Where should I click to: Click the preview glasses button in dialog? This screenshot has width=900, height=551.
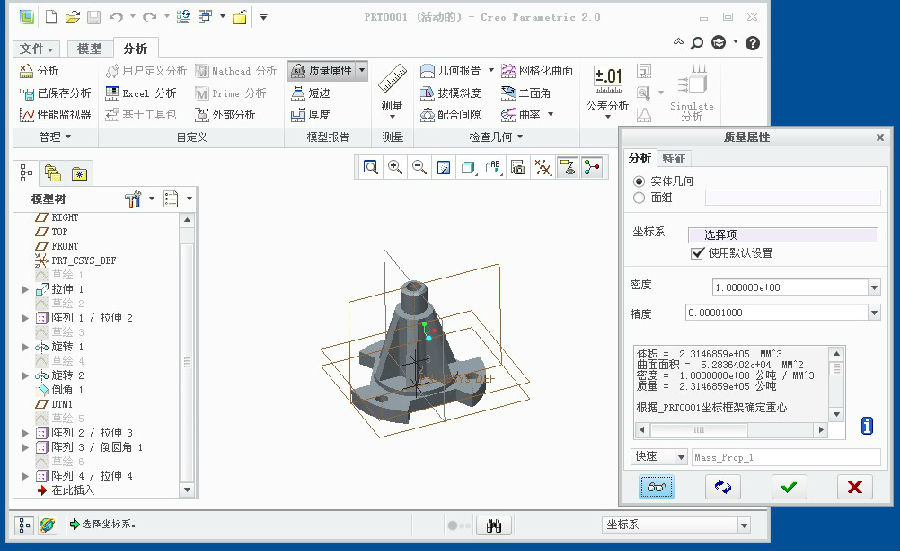pyautogui.click(x=657, y=487)
